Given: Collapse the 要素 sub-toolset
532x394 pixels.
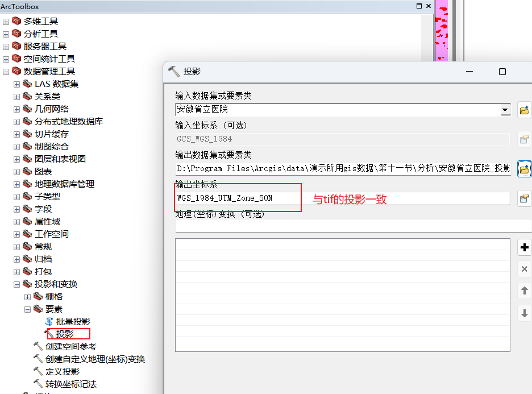Looking at the screenshot, I should (27, 310).
